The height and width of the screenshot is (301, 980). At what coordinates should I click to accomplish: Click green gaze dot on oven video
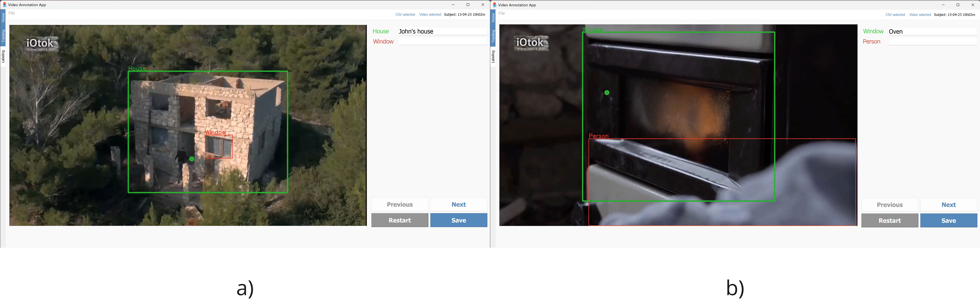tap(607, 93)
